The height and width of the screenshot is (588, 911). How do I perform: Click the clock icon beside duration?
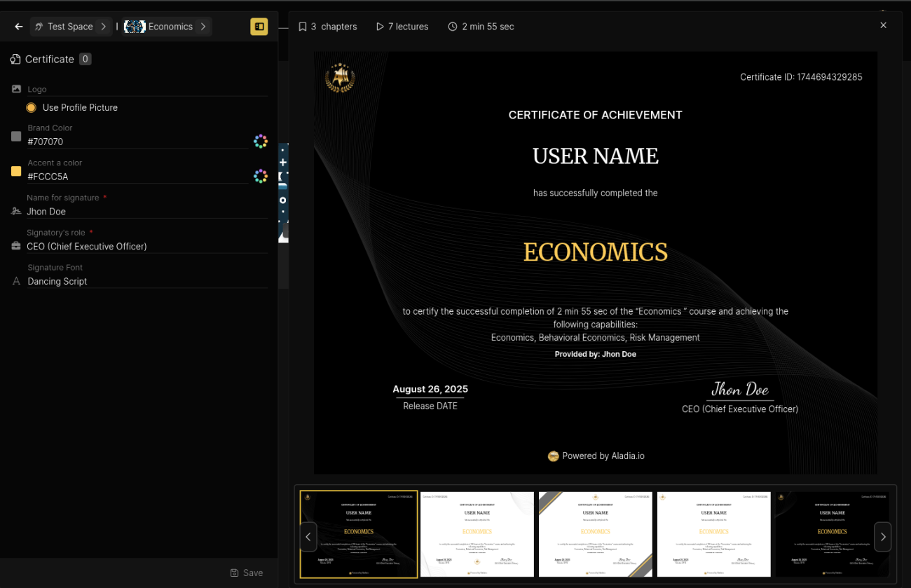[453, 27]
